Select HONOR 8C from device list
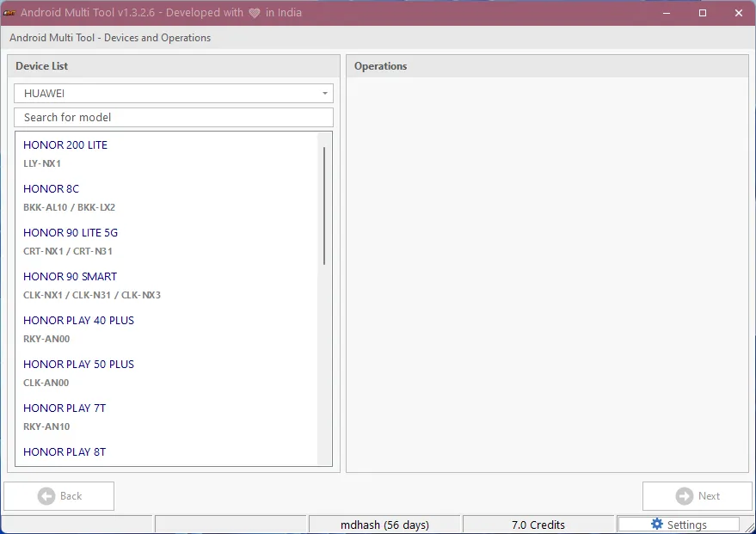 pyautogui.click(x=51, y=189)
